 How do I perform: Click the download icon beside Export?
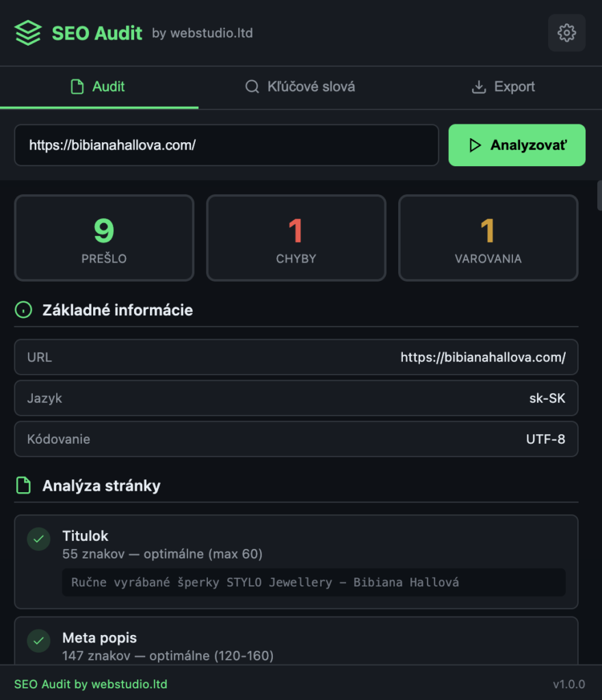479,87
